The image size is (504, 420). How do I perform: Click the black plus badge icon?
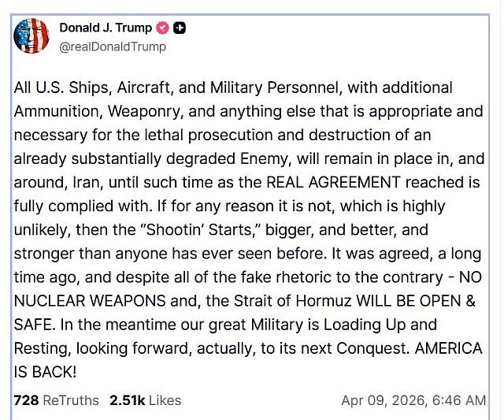coord(180,28)
